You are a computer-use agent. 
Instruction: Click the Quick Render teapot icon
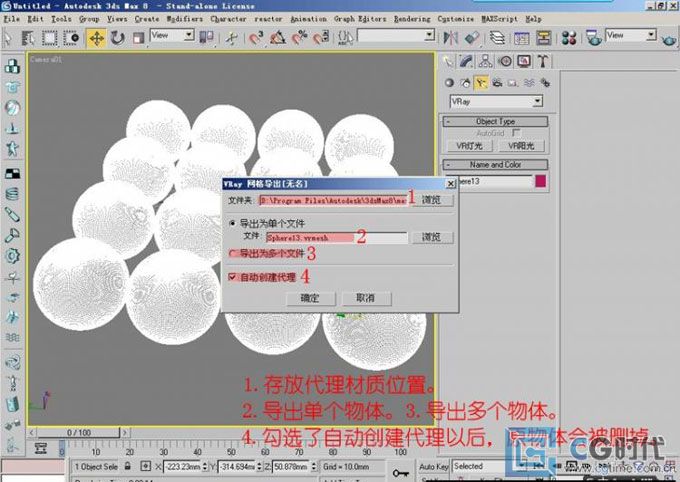(x=669, y=40)
